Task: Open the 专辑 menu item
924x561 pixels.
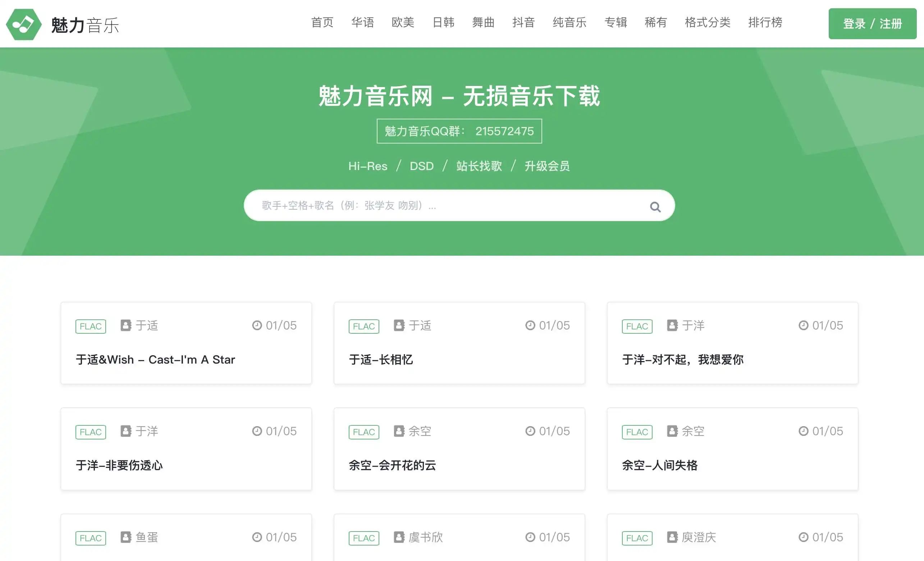Action: pyautogui.click(x=616, y=23)
